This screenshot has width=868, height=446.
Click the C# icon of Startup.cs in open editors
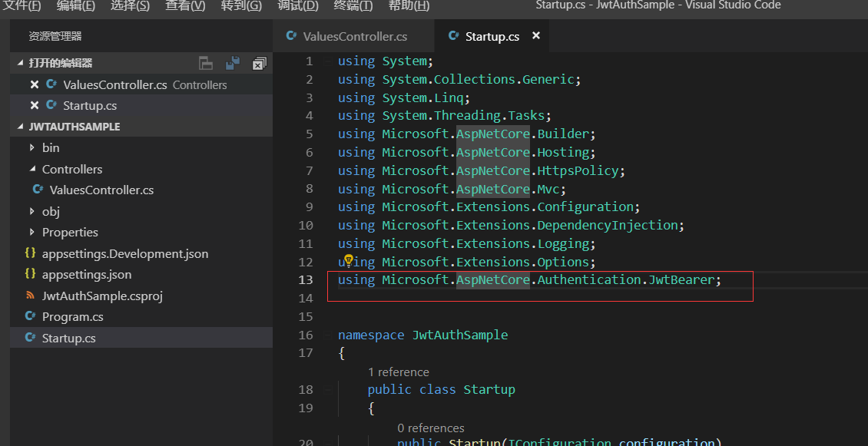point(52,105)
